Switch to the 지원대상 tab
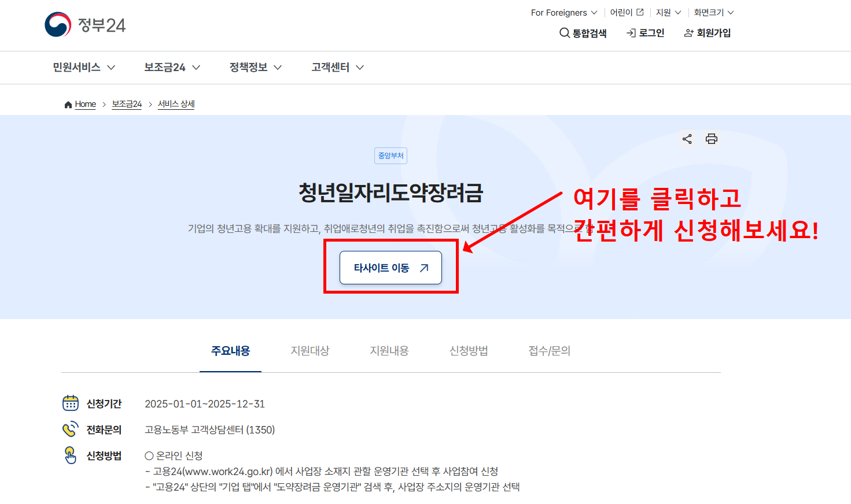The height and width of the screenshot is (504, 851). [310, 350]
